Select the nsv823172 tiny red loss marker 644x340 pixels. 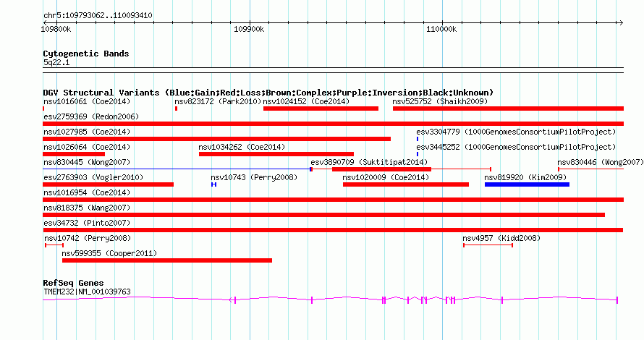pos(177,109)
